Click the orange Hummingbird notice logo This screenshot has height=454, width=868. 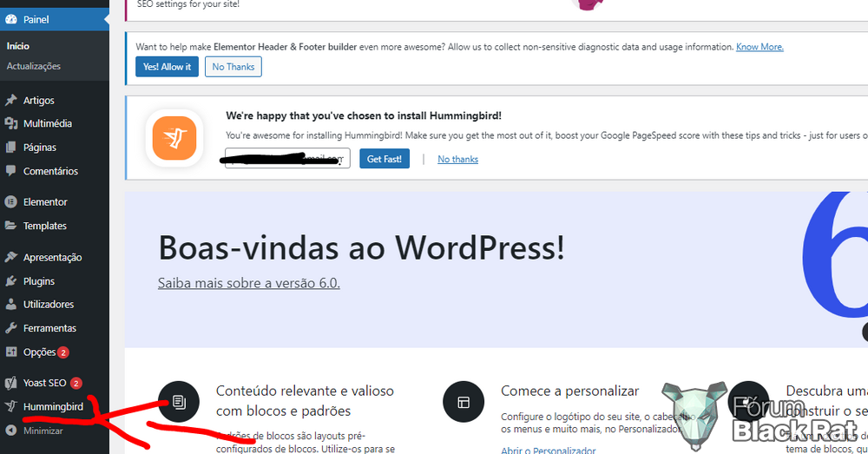(174, 138)
